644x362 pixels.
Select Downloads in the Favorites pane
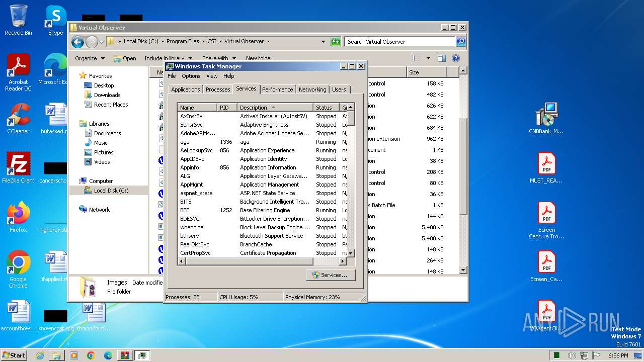point(107,95)
